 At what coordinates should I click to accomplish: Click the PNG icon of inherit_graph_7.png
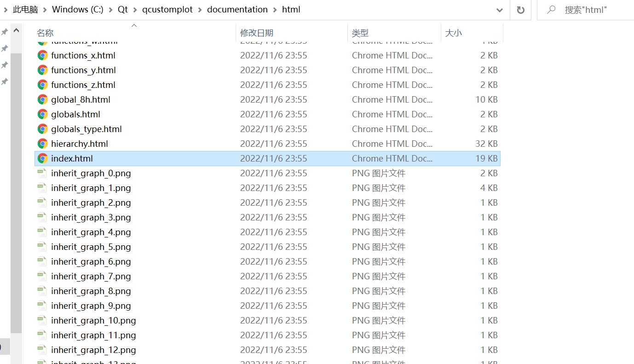point(42,276)
